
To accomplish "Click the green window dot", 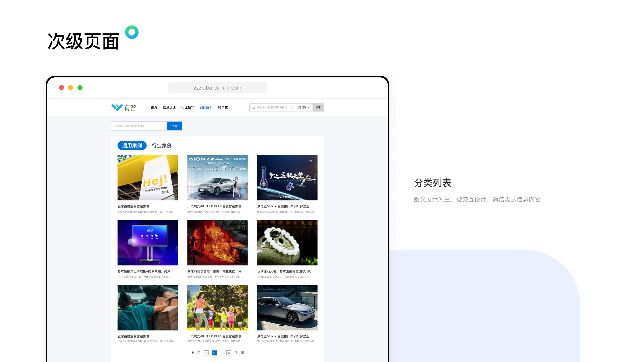I will [x=80, y=88].
